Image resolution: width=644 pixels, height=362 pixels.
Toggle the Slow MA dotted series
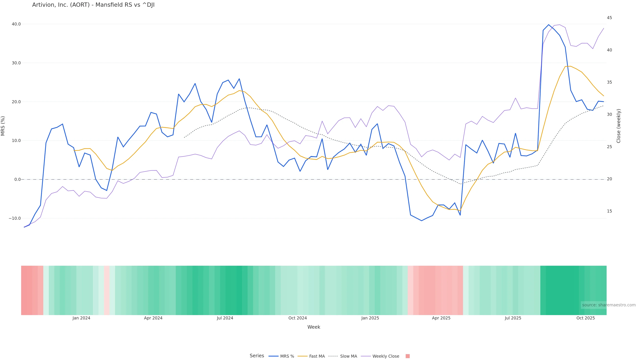[x=348, y=356]
